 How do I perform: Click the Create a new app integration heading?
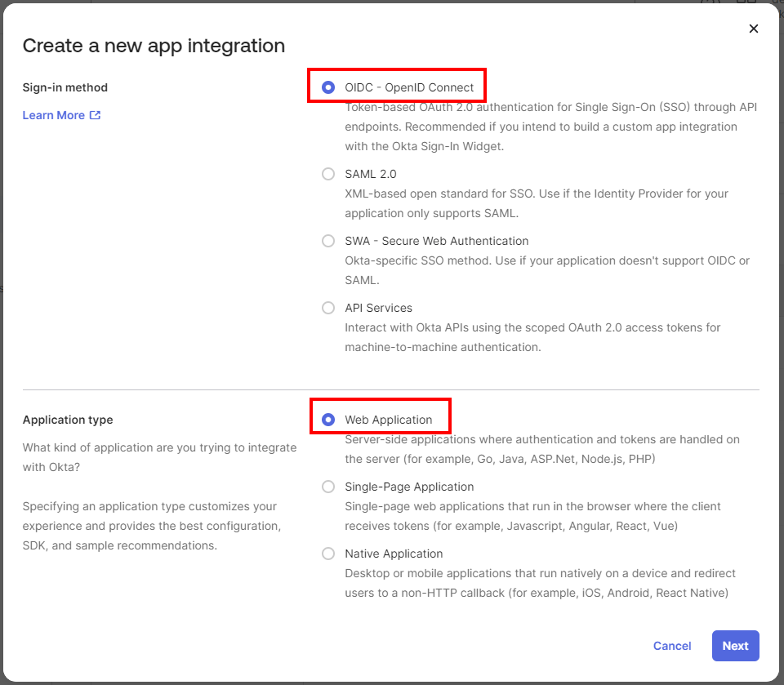[154, 46]
